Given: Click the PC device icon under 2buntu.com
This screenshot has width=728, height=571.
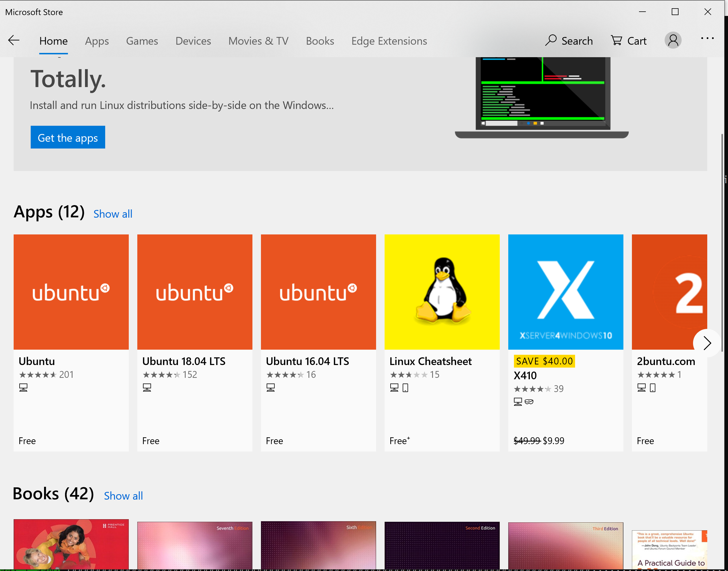Looking at the screenshot, I should click(642, 387).
